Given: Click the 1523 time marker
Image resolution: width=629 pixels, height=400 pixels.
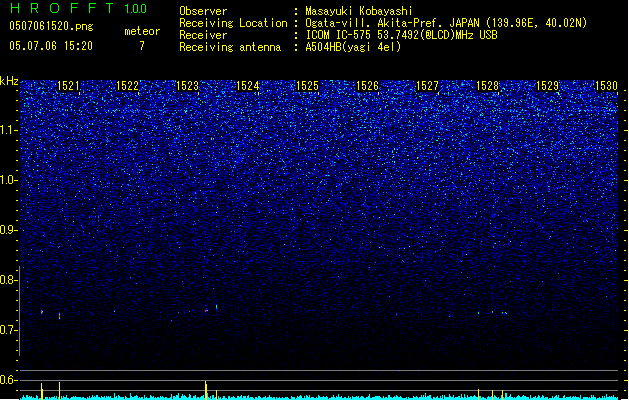Looking at the screenshot, I should tap(187, 86).
